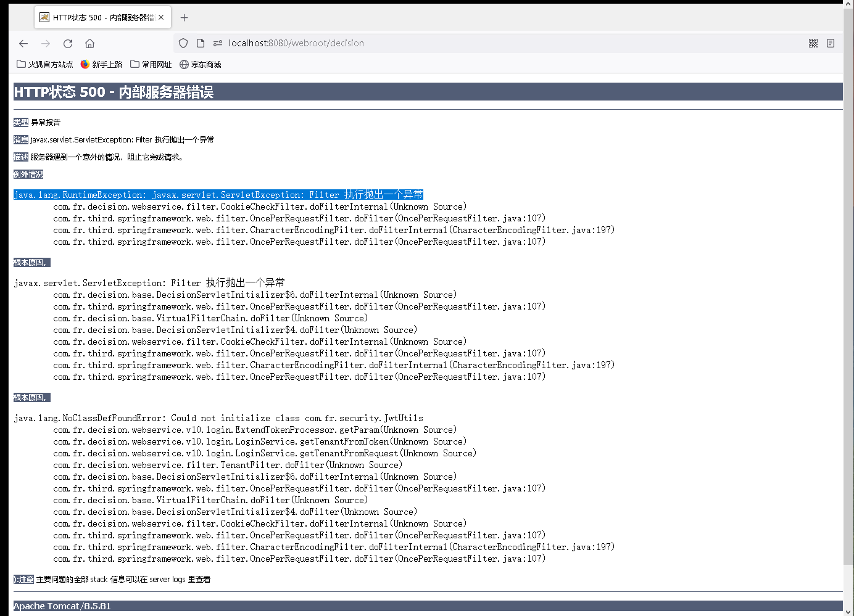Viewport: 854px width, 616px height.
Task: Click the ExtendTokenProcessor.getParam stack line
Action: pyautogui.click(x=255, y=430)
